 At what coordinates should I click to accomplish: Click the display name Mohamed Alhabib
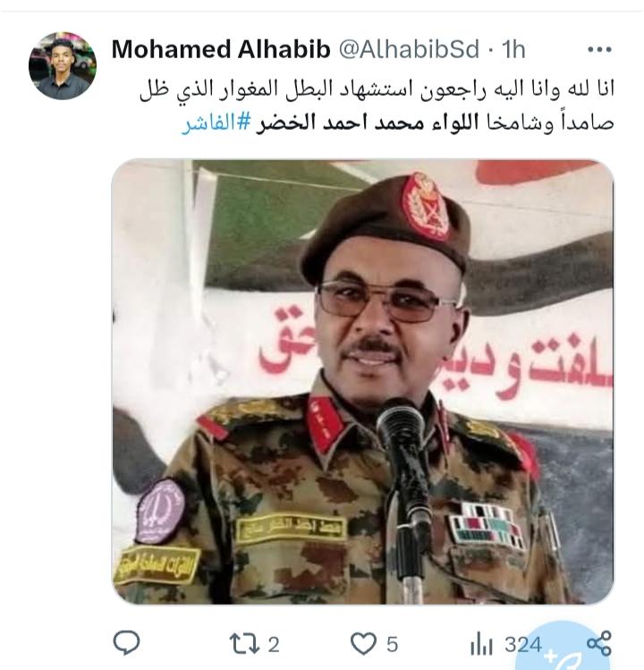coord(221,49)
